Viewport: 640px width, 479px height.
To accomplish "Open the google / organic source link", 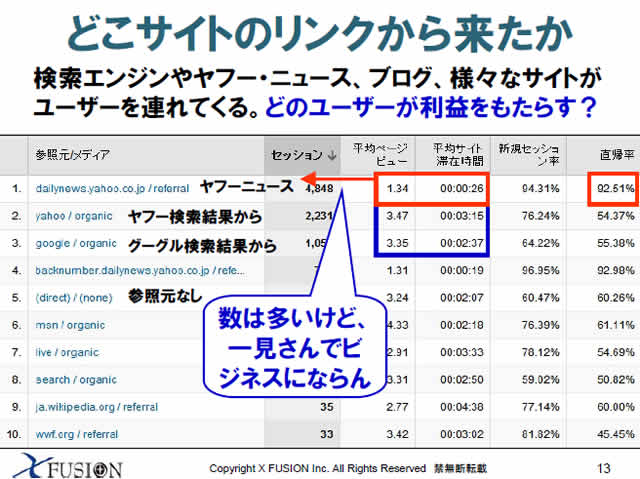I will [x=76, y=244].
